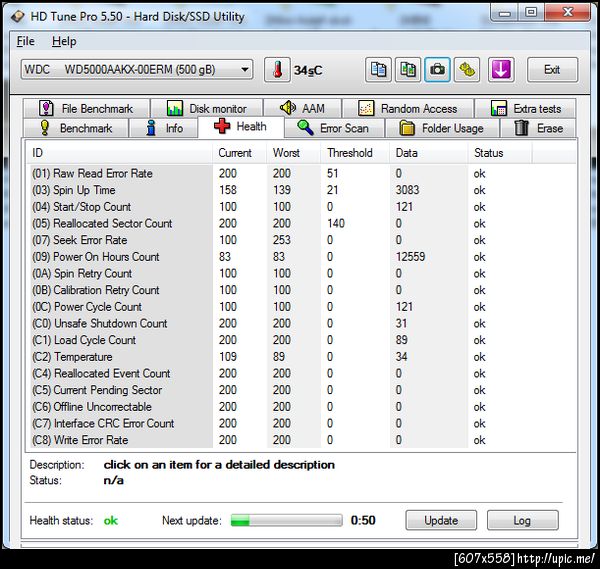Maximize the HD Tune Pro window
The height and width of the screenshot is (569, 600).
pyautogui.click(x=531, y=13)
